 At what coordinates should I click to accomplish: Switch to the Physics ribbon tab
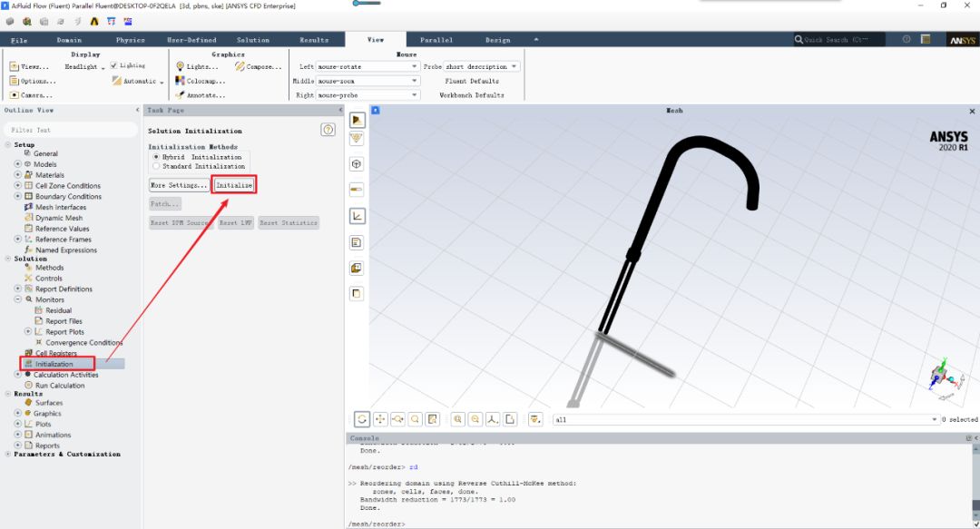click(x=130, y=40)
